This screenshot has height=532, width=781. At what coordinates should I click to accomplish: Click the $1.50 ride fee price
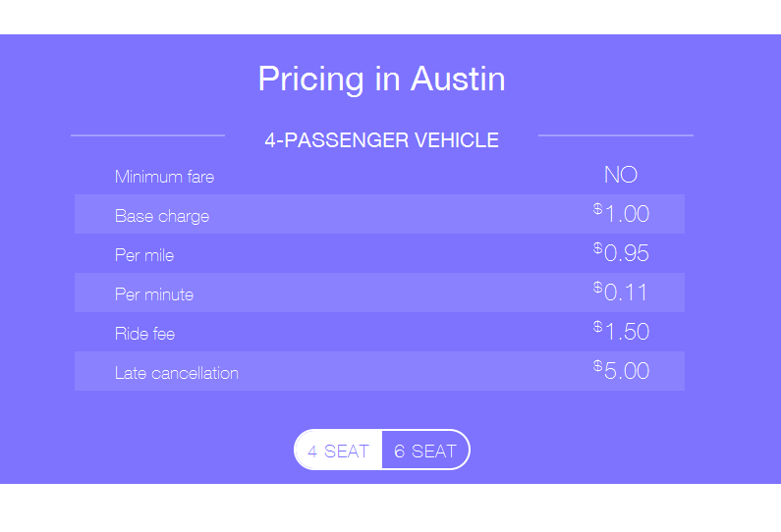click(622, 332)
